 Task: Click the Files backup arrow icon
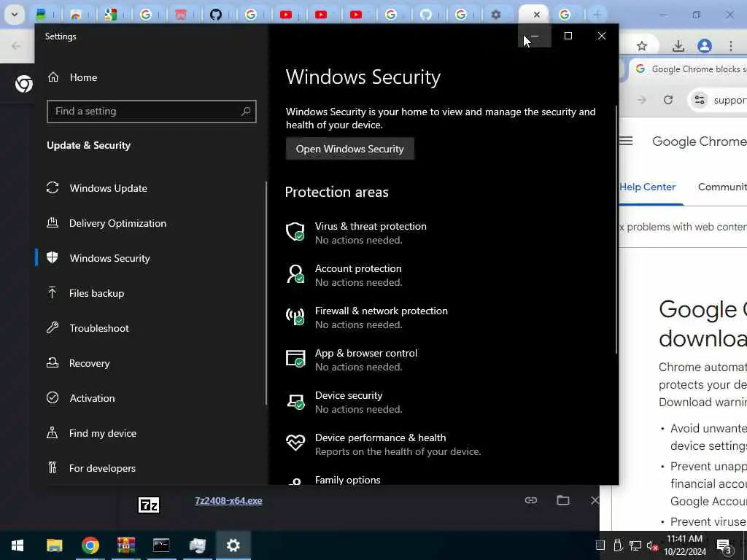(53, 292)
